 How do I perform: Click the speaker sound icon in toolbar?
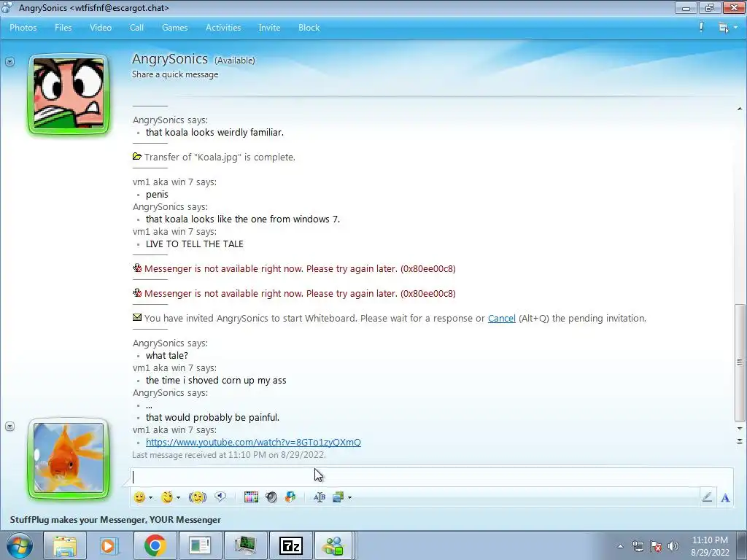click(x=271, y=497)
